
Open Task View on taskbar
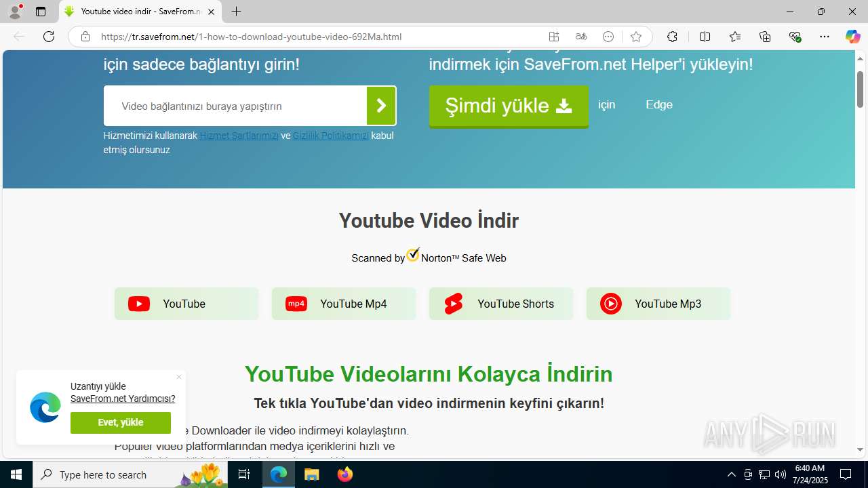pos(245,474)
